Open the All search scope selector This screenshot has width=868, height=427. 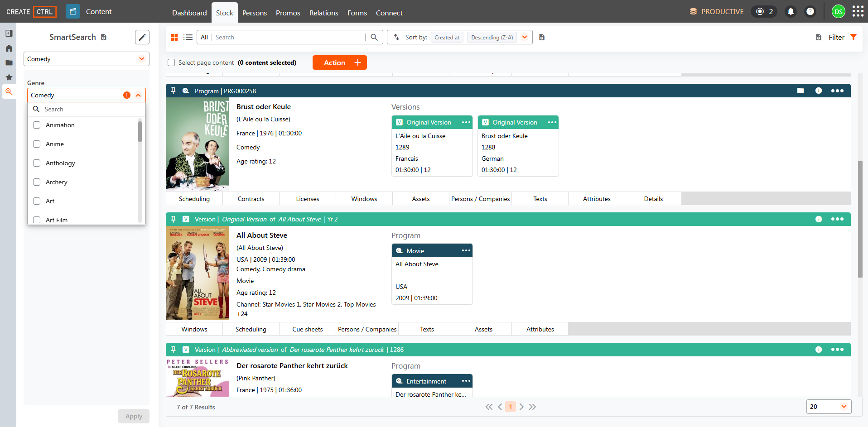coord(204,37)
